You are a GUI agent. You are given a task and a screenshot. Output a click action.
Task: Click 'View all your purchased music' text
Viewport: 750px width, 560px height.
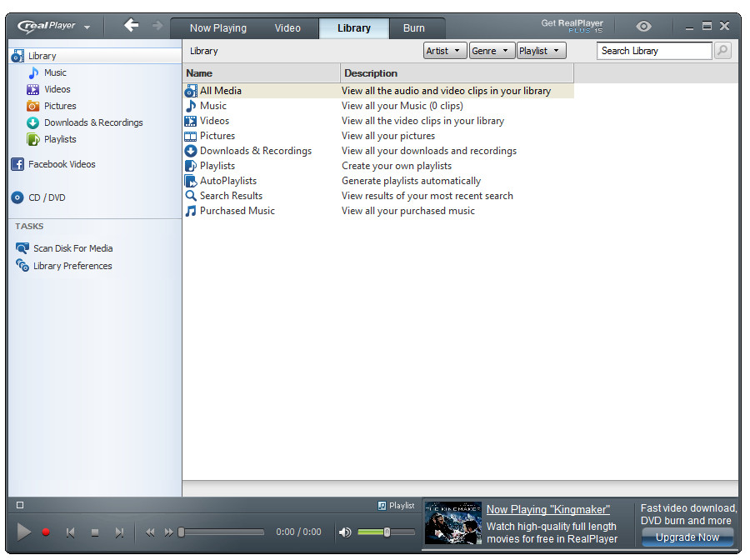[x=408, y=211]
